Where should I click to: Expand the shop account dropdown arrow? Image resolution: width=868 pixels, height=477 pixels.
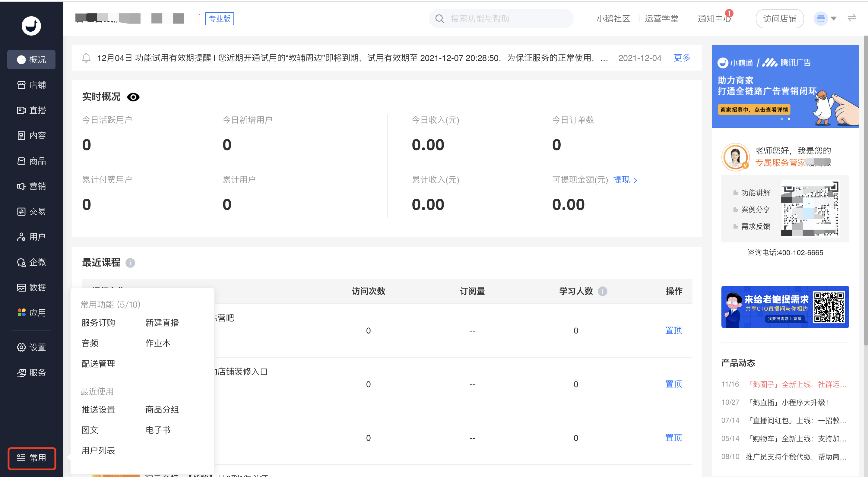834,19
